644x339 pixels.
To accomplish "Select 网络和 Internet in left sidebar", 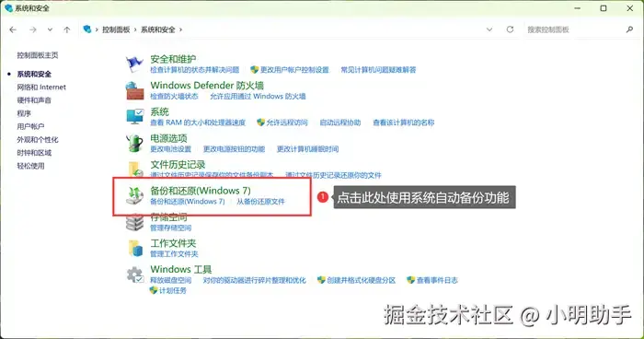I will point(41,88).
